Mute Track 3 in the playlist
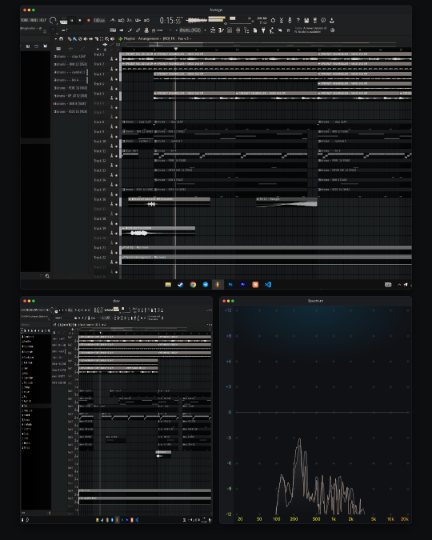This screenshot has height=540, width=432. pos(116,79)
